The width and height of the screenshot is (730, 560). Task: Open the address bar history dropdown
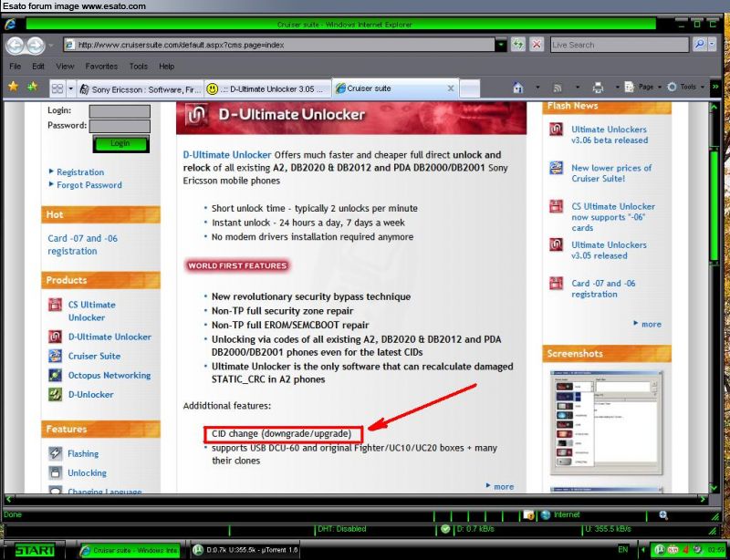501,45
